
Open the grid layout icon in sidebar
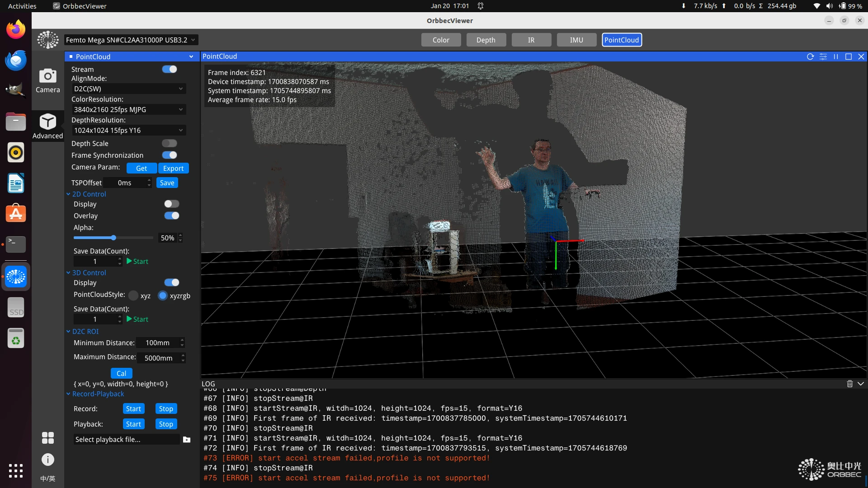(x=47, y=437)
